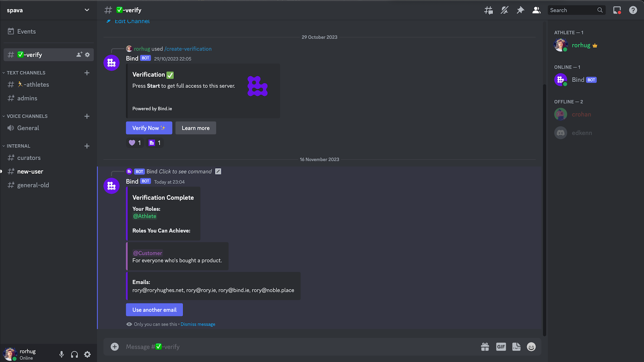Image resolution: width=644 pixels, height=362 pixels.
Task: Open verify channel settings gear
Action: 87,55
